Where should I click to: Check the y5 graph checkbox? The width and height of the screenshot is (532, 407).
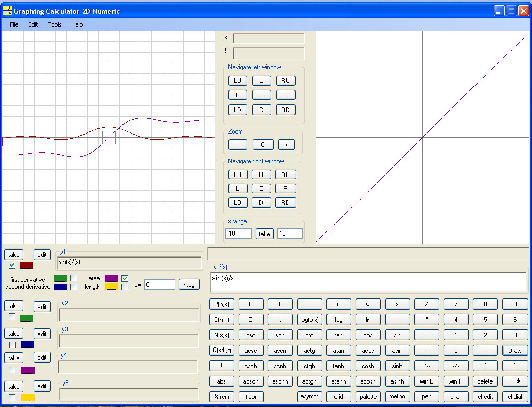click(12, 397)
